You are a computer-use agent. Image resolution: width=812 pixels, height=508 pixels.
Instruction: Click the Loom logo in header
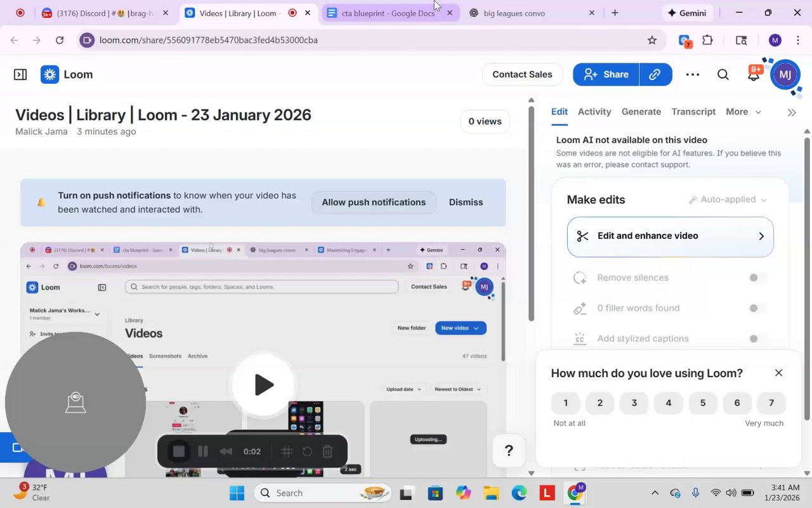point(67,74)
